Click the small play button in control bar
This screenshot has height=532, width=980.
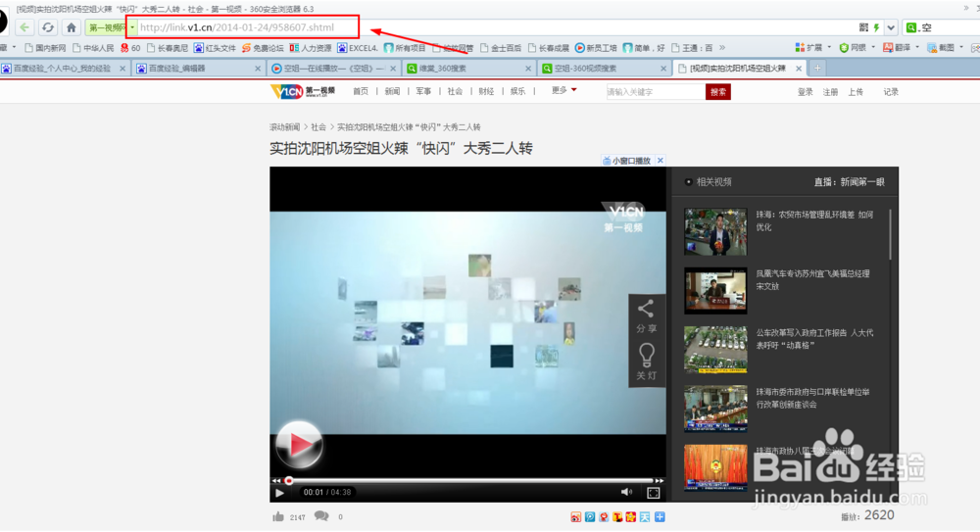[x=279, y=493]
